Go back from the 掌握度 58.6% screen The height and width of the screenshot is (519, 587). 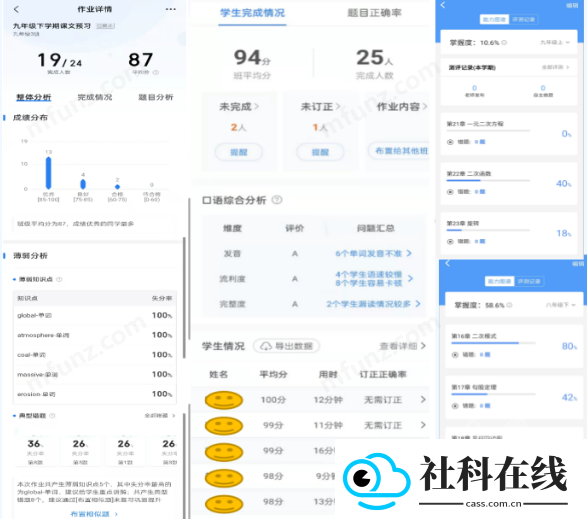447,264
